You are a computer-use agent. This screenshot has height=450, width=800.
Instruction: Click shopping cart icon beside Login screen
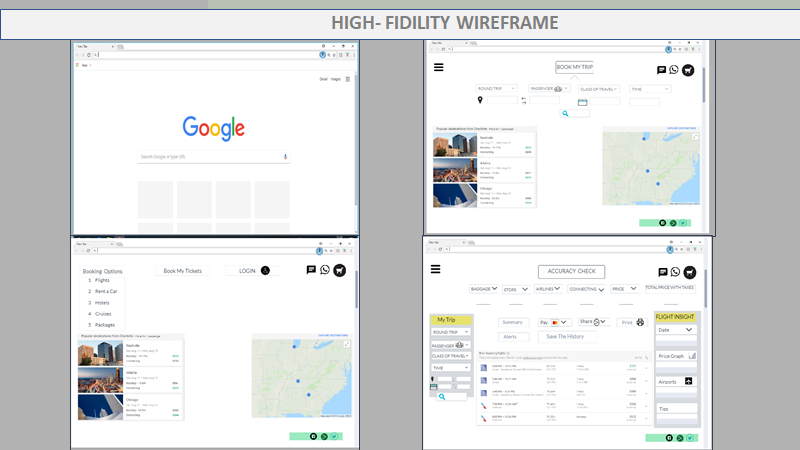tap(340, 270)
